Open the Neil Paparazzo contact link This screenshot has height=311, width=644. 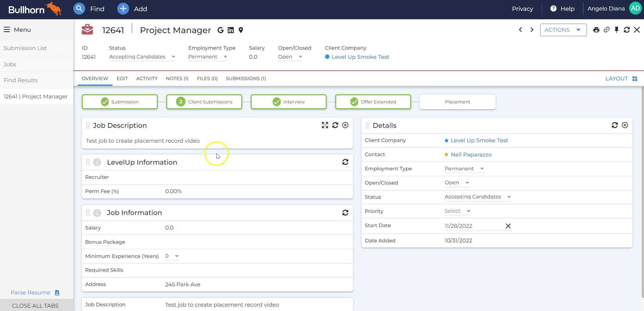(471, 154)
